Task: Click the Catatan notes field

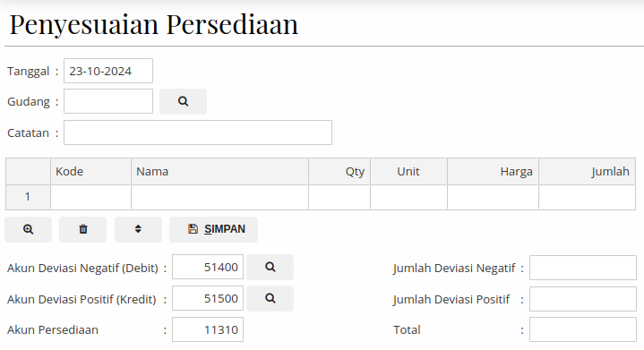Action: 198,132
